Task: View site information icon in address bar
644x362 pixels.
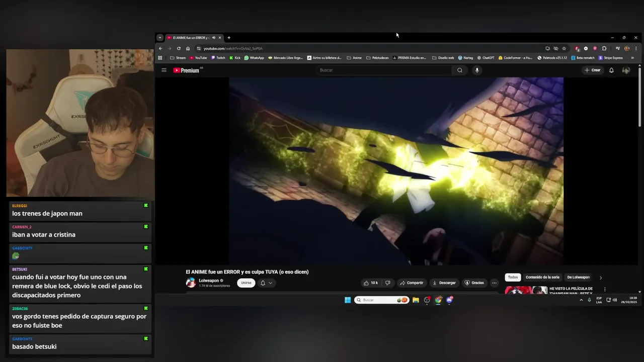Action: [x=199, y=49]
